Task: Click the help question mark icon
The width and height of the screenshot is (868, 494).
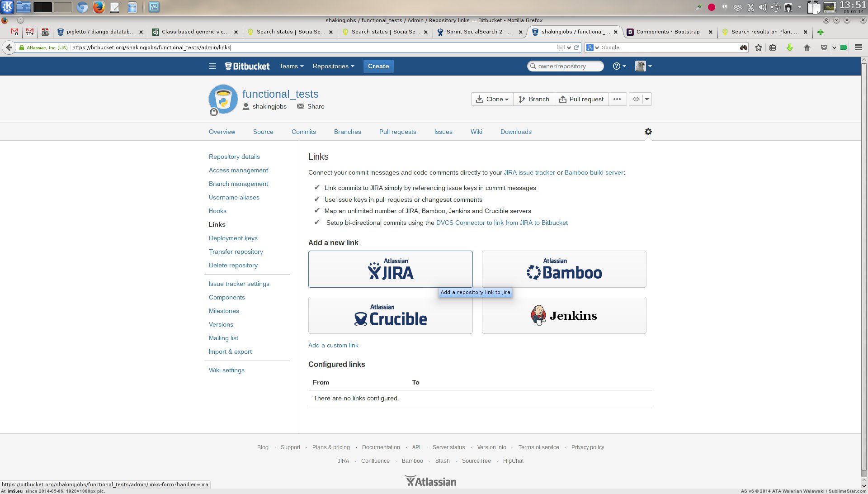Action: pyautogui.click(x=617, y=66)
